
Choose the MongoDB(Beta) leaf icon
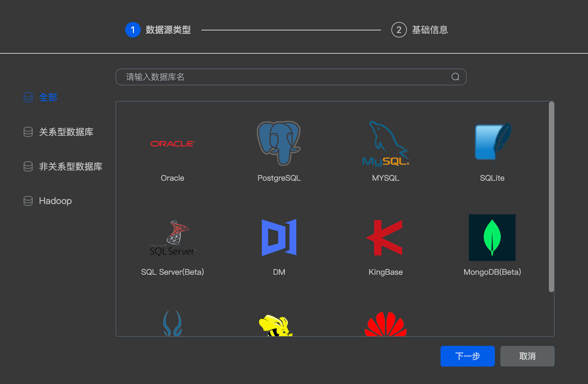point(492,238)
